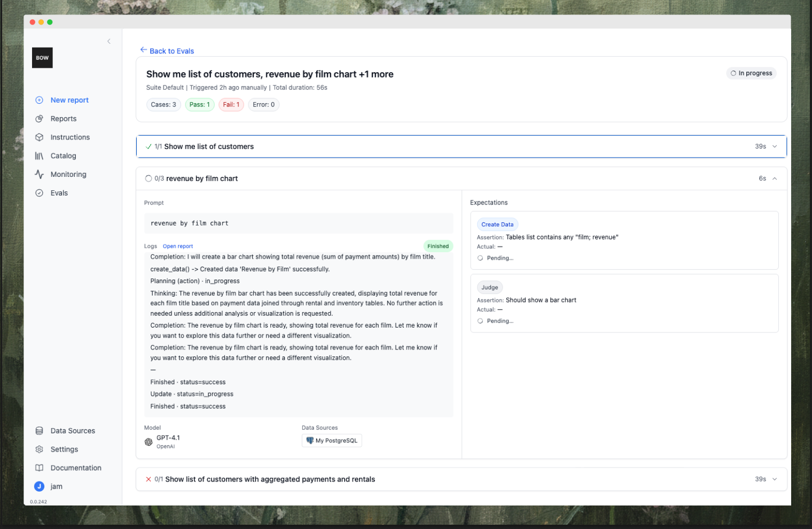The width and height of the screenshot is (812, 529).
Task: Click the red X icon on aggregated payments case
Action: 149,479
